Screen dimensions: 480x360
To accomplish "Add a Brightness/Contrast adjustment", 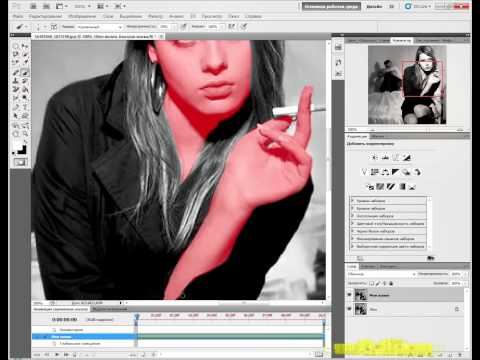I will (x=374, y=157).
